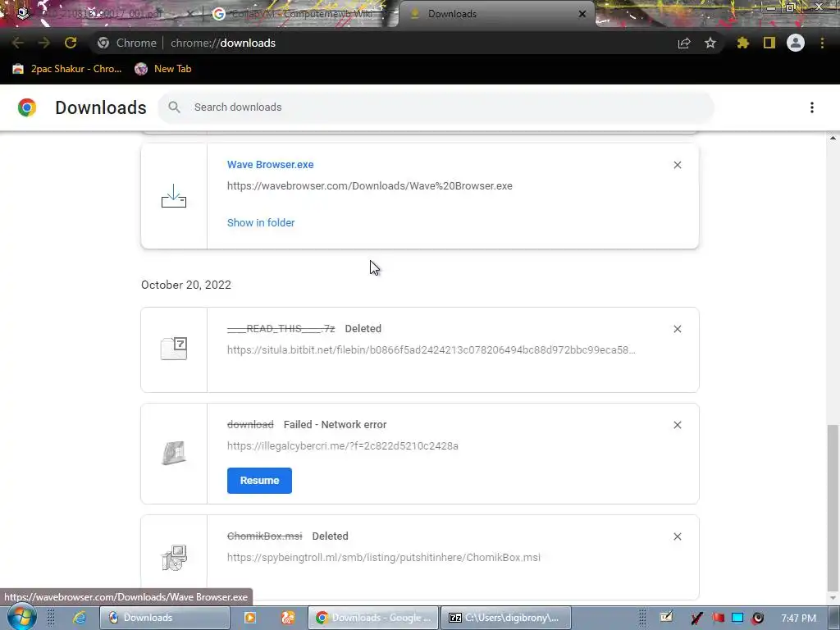Switch to the Downloads taskbar window
Image resolution: width=840 pixels, height=630 pixels.
(x=164, y=618)
